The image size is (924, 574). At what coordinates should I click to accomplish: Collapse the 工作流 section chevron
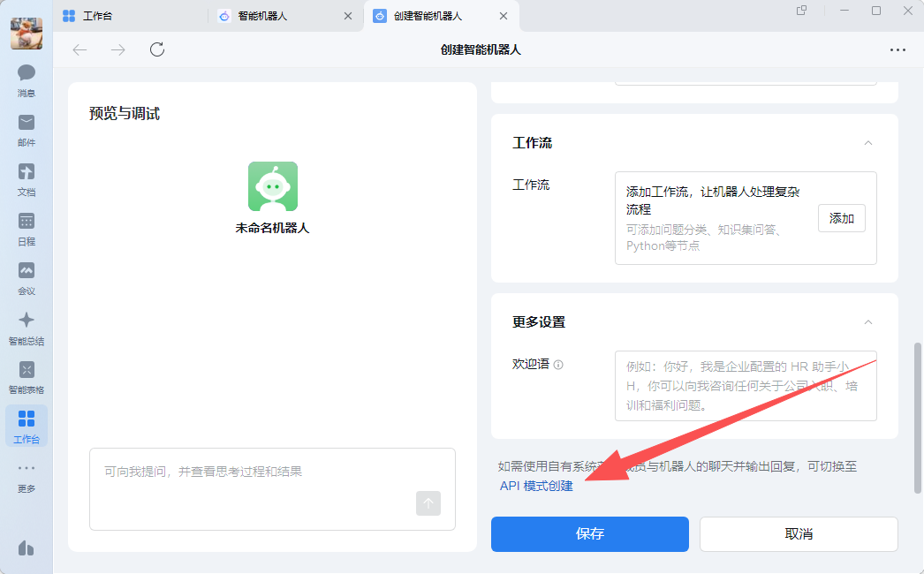pyautogui.click(x=867, y=143)
